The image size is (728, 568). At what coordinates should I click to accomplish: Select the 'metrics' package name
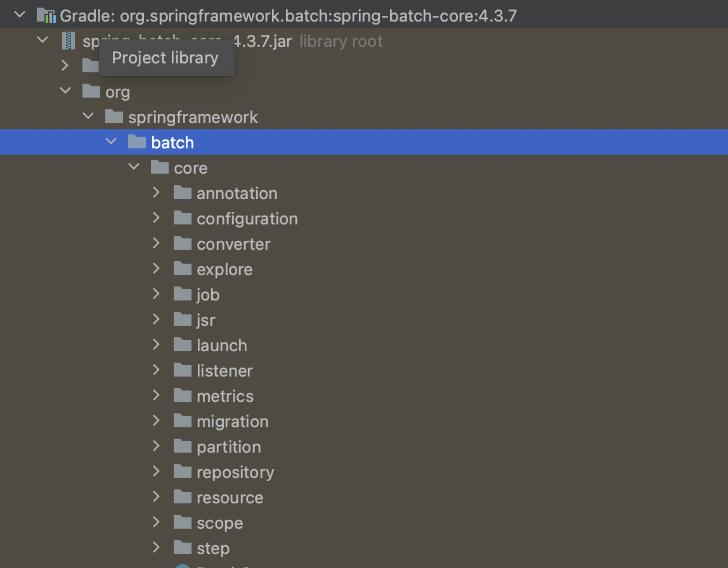(224, 396)
